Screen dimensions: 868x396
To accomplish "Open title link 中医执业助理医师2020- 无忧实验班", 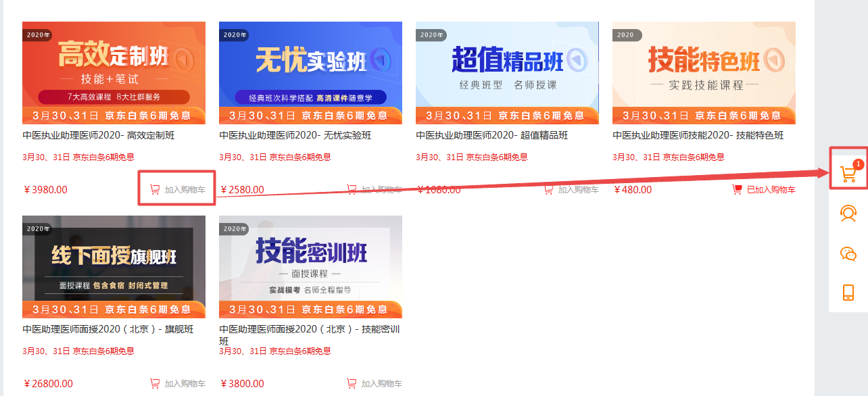I will pos(295,135).
